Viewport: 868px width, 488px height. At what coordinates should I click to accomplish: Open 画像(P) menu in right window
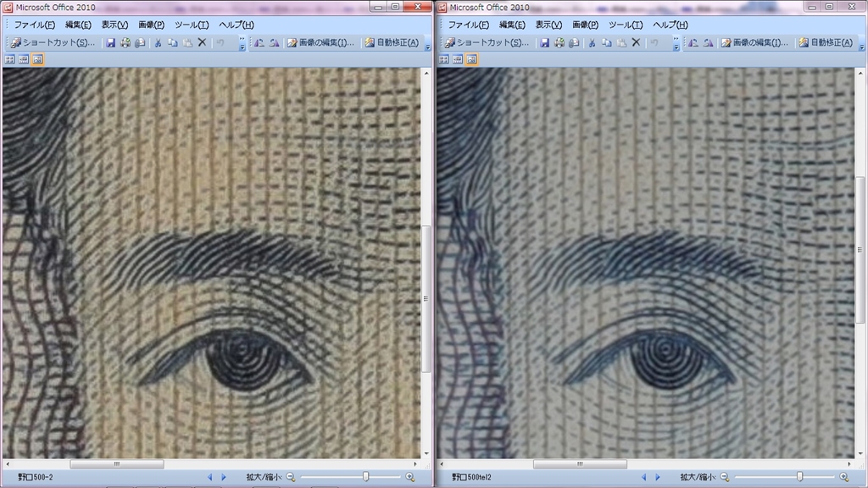tap(585, 25)
